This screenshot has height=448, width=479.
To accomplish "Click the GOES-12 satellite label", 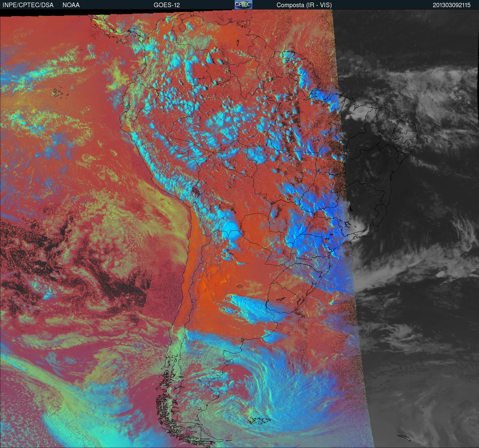I will click(167, 5).
